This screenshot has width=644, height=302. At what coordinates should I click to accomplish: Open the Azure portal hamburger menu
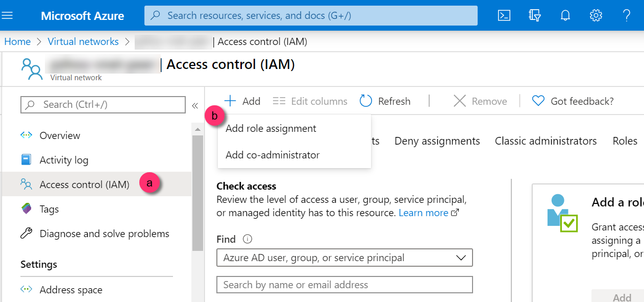(8, 15)
